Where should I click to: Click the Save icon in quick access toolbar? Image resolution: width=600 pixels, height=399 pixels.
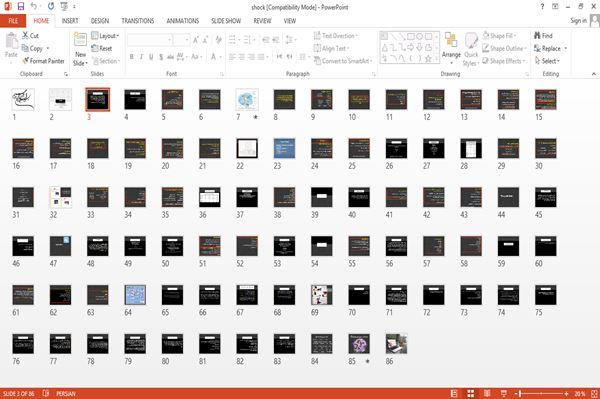pos(21,7)
